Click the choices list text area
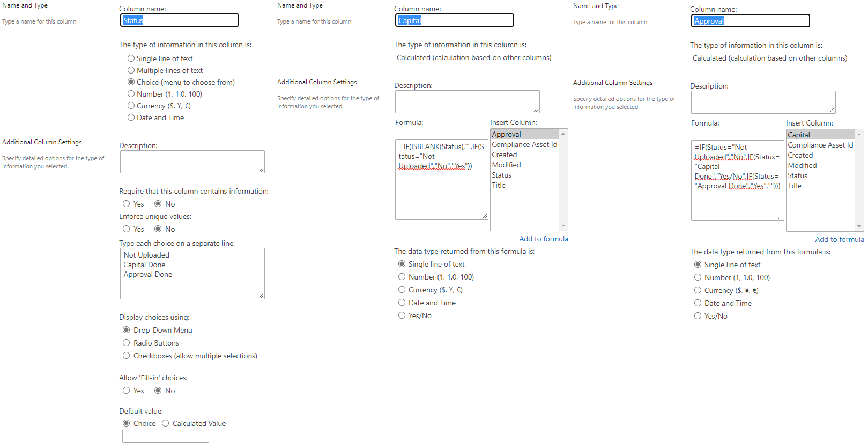Viewport: 868px width, 448px height. (192, 274)
